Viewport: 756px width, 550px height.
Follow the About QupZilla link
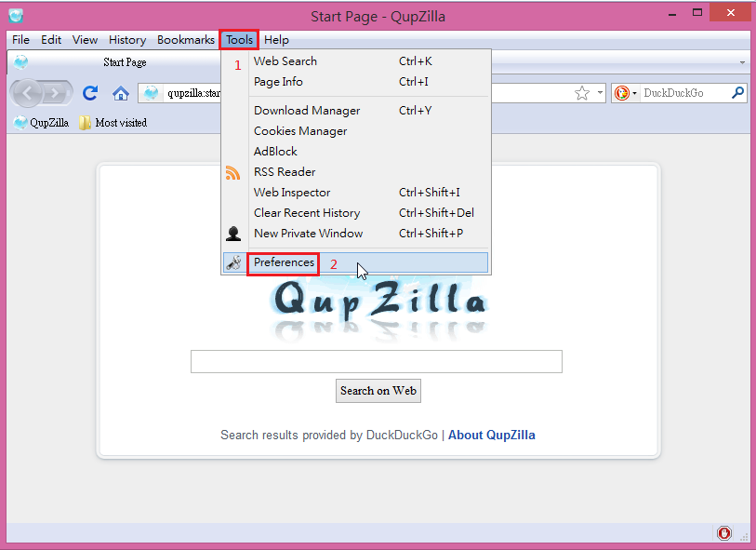(491, 435)
